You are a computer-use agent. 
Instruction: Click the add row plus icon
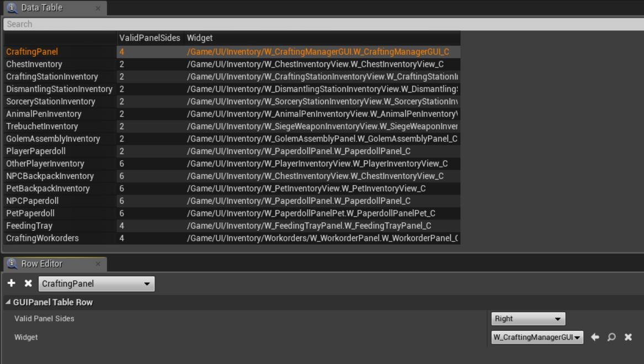[x=12, y=283]
